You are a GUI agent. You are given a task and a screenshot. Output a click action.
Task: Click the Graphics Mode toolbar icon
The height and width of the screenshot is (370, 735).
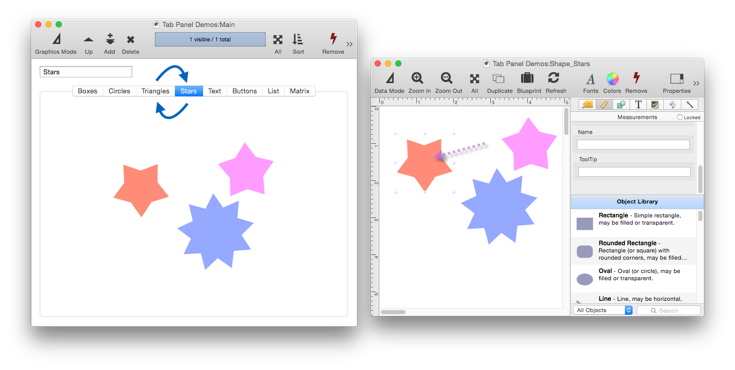[56, 39]
